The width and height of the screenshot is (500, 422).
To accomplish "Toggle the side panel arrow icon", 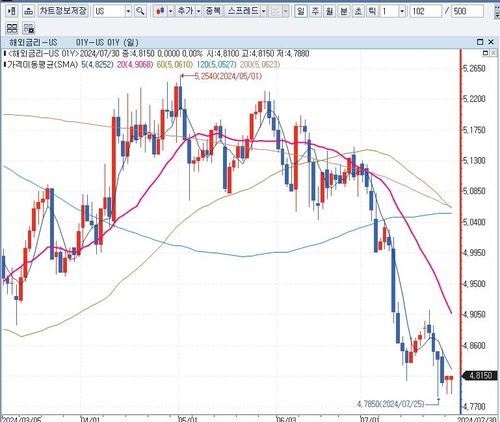I will click(x=12, y=11).
